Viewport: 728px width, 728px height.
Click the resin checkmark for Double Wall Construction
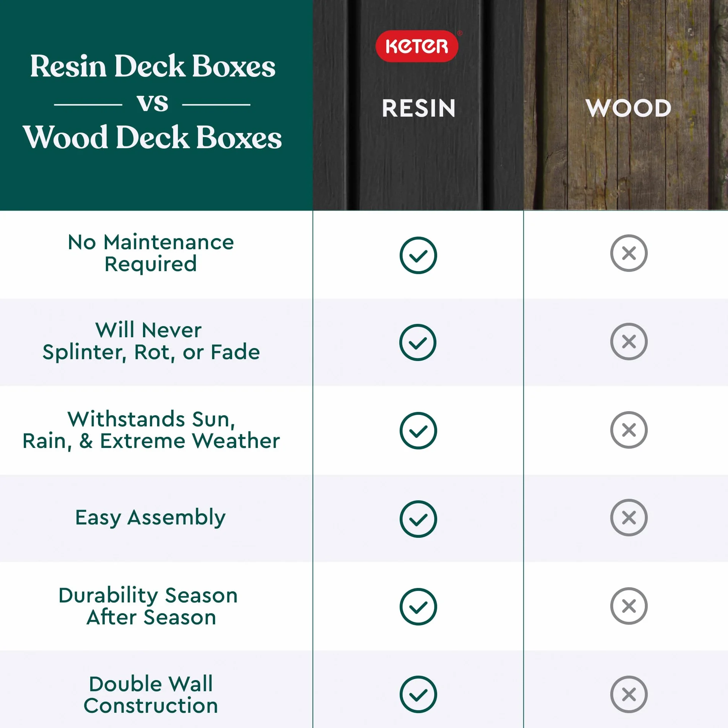[418, 695]
